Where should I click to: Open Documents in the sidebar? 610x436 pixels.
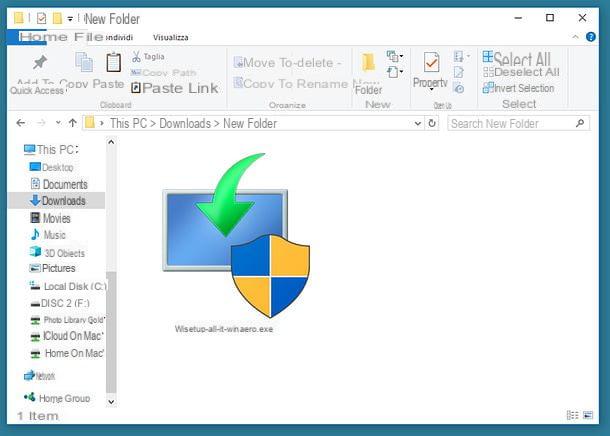(59, 184)
